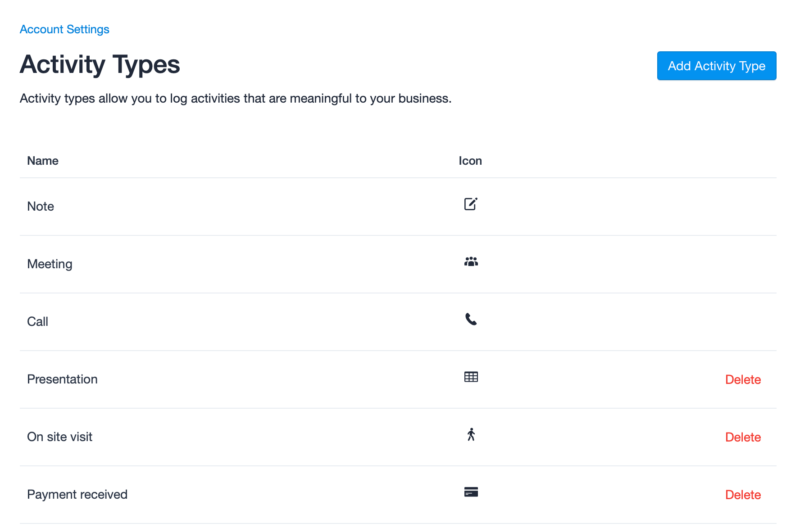Screen dimensions: 800x532
Task: Click the Activity Types page heading
Action: [x=100, y=64]
